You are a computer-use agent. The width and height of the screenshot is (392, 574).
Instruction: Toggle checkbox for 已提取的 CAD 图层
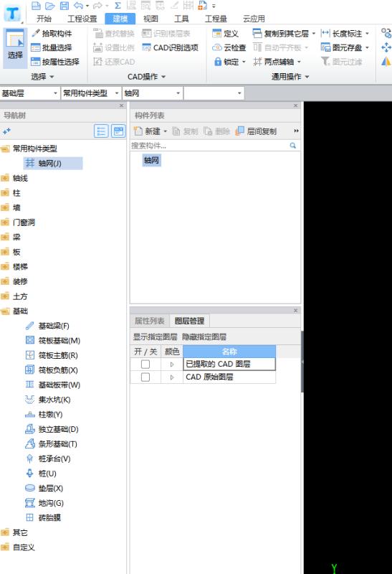point(145,364)
